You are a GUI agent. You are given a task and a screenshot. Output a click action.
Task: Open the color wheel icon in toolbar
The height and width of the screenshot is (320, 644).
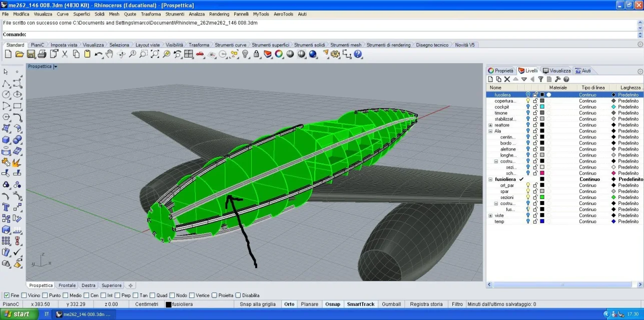279,54
